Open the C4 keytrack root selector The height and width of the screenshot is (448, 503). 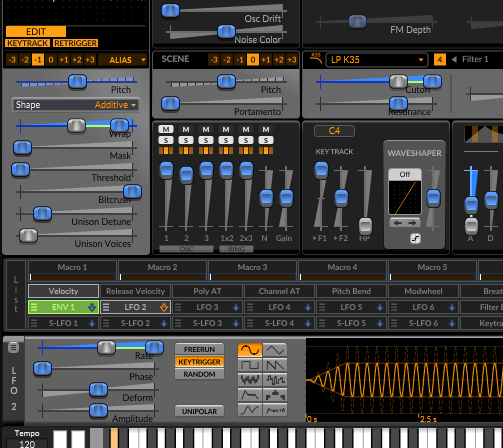[x=334, y=131]
